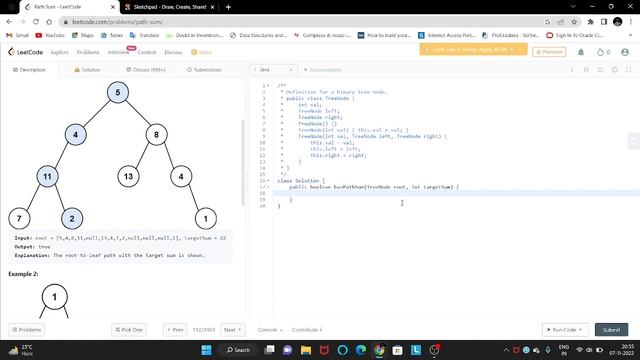
Task: Open Discuss in the navigation bar
Action: coord(173,52)
